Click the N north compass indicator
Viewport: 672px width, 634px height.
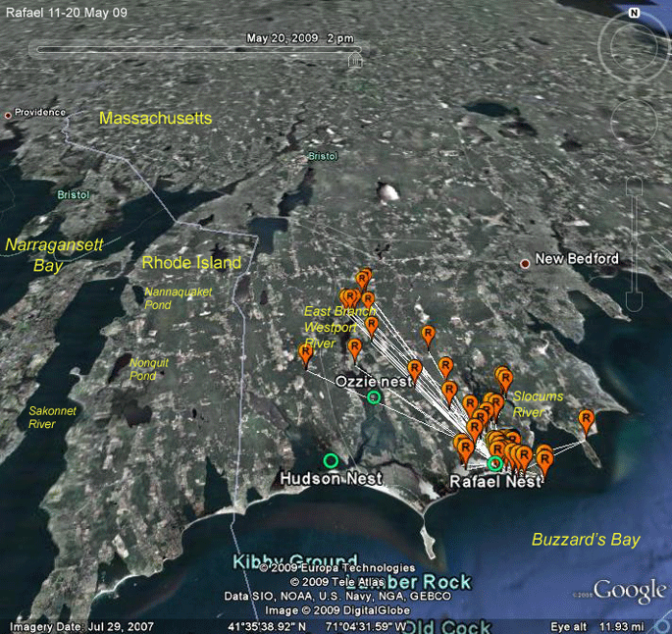point(635,13)
